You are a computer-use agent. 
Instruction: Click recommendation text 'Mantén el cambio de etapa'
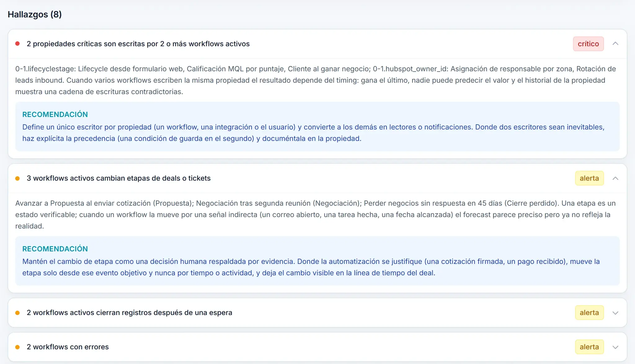(311, 267)
